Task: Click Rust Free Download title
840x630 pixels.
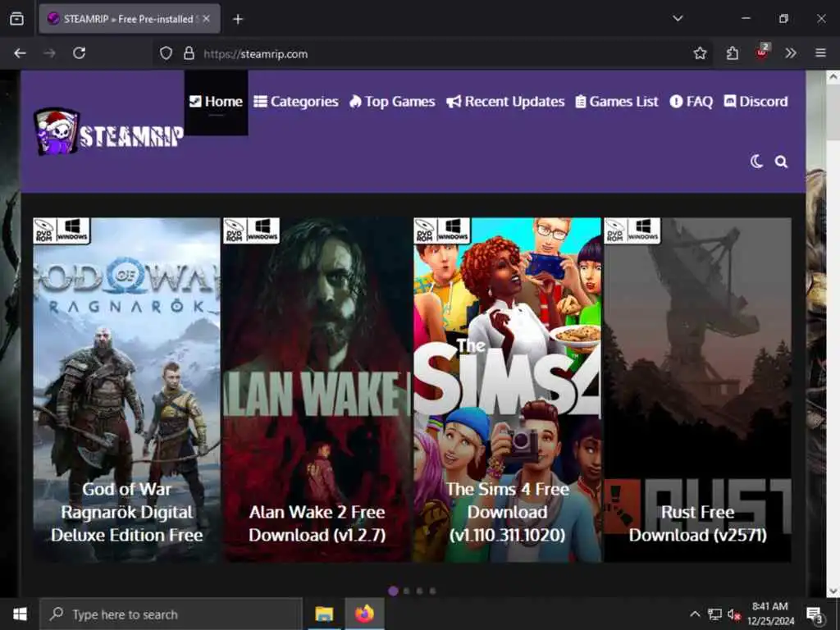Action: click(697, 523)
